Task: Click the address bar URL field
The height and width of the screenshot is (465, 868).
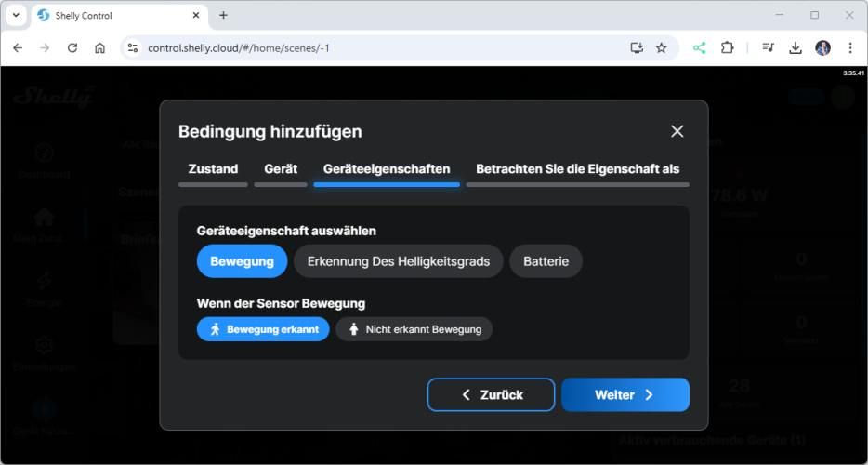Action: [x=372, y=47]
